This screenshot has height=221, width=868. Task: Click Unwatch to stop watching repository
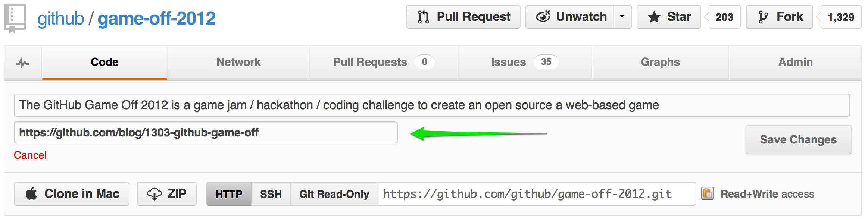pyautogui.click(x=570, y=17)
